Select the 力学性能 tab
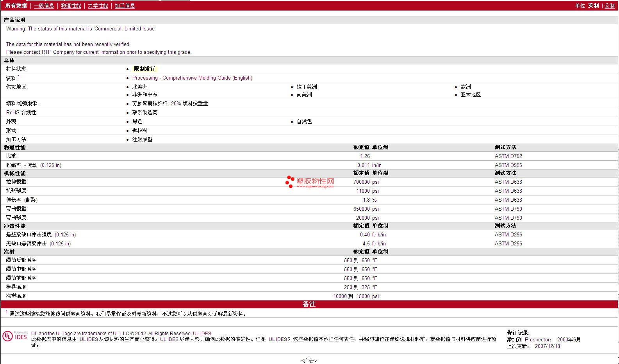 click(98, 5)
